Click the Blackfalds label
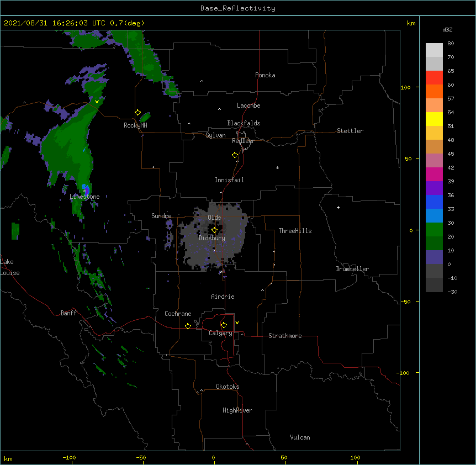 pyautogui.click(x=244, y=123)
